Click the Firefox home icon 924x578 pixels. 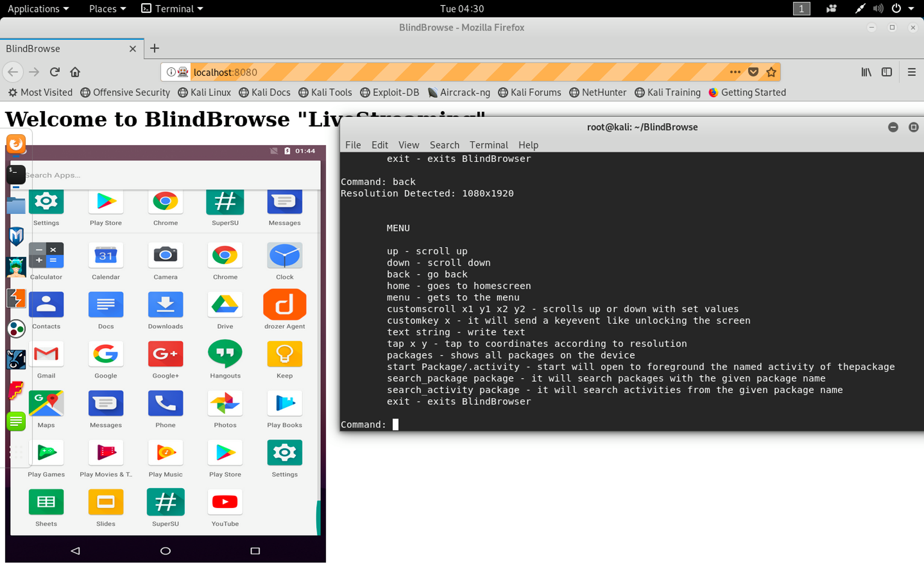pyautogui.click(x=75, y=72)
